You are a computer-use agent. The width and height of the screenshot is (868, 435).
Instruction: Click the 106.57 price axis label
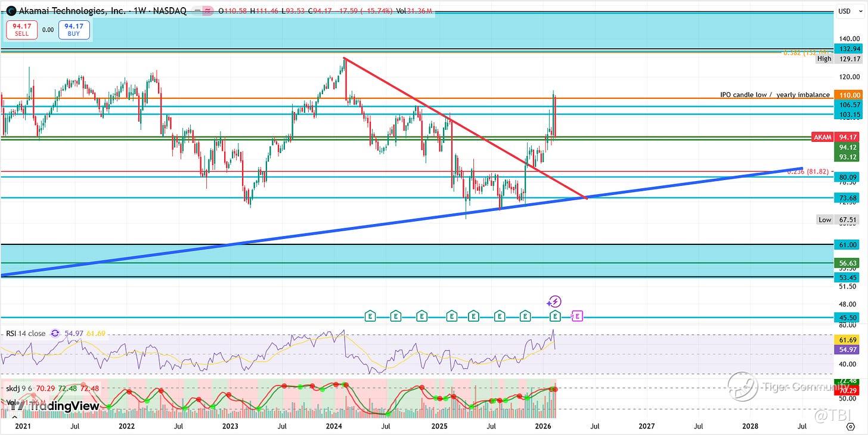pos(848,104)
